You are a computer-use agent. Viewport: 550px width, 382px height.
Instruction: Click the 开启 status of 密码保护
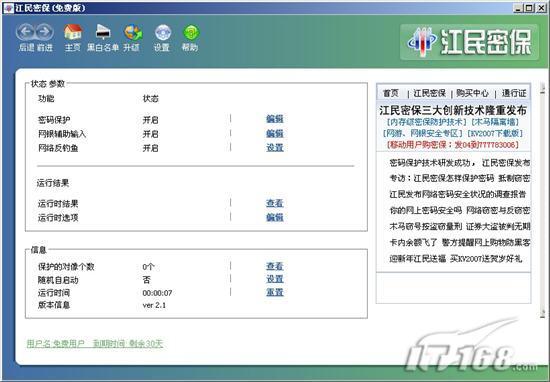point(150,120)
